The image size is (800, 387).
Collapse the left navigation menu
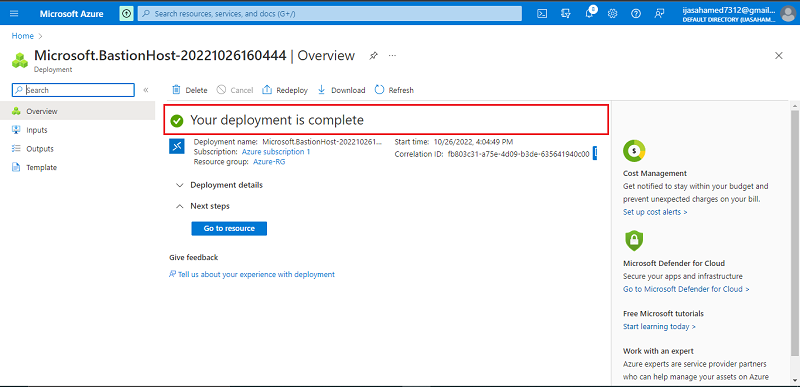tap(145, 90)
